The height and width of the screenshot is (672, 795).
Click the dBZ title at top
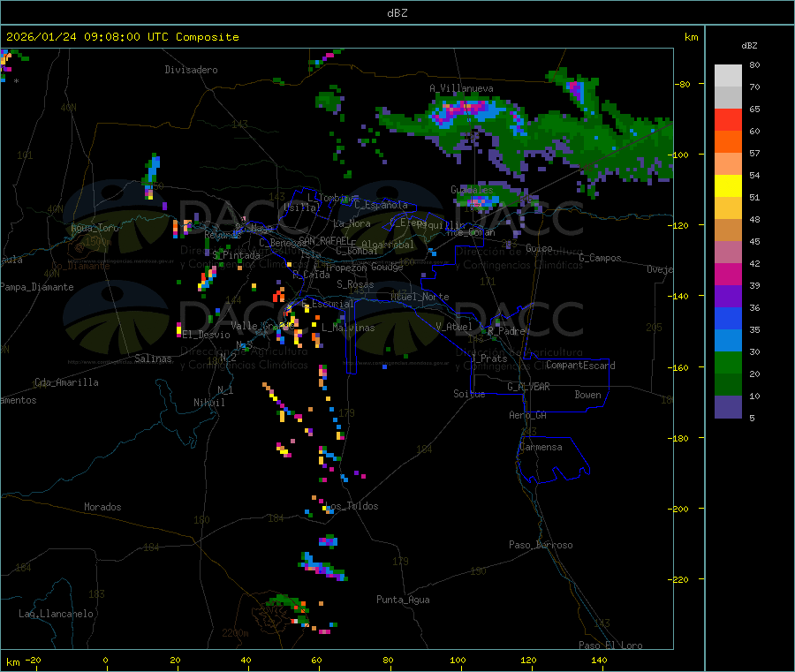click(397, 13)
